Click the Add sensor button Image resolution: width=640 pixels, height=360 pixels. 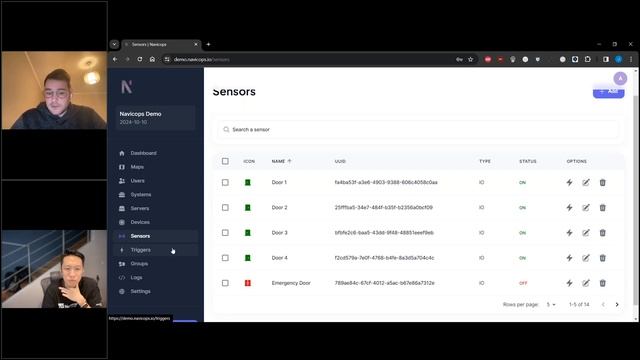tap(609, 91)
